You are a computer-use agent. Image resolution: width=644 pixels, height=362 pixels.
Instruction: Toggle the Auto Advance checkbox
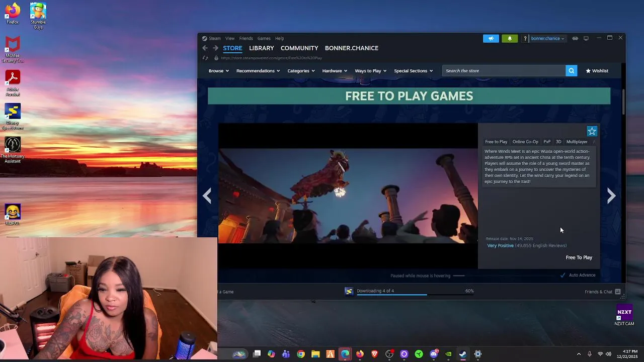[x=562, y=275]
